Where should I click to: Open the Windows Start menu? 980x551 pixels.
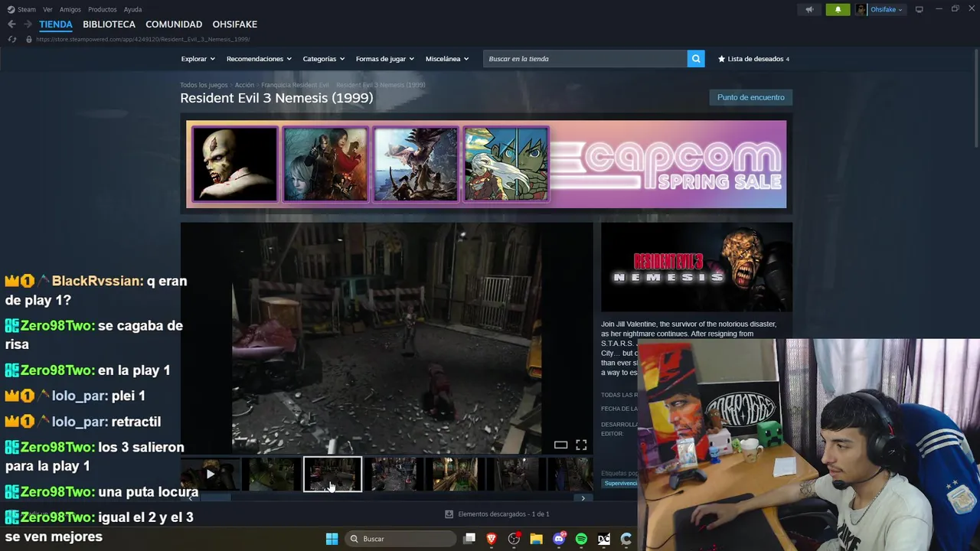pyautogui.click(x=332, y=539)
